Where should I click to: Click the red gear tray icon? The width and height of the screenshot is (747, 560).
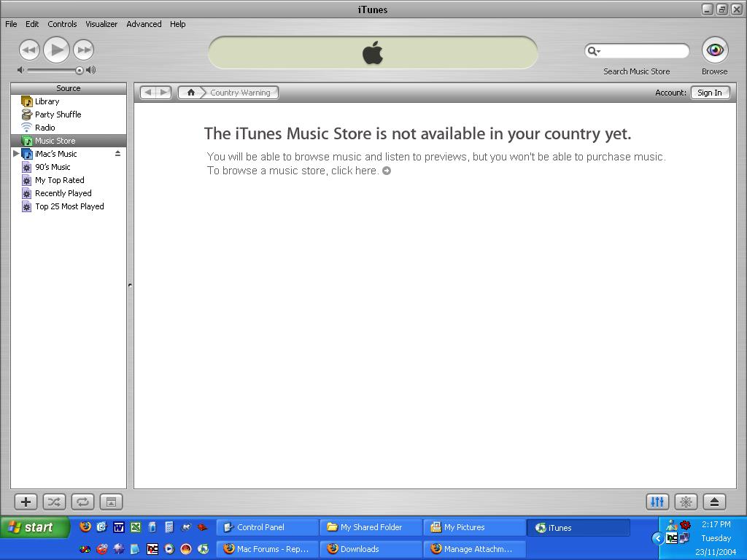(x=686, y=525)
